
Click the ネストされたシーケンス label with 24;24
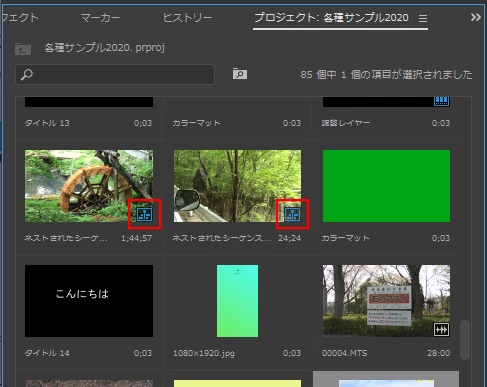pos(222,238)
